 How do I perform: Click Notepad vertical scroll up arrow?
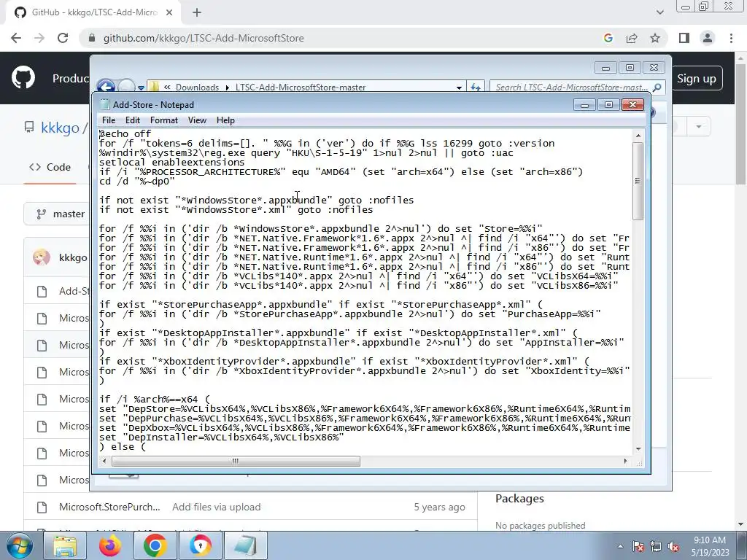638,136
